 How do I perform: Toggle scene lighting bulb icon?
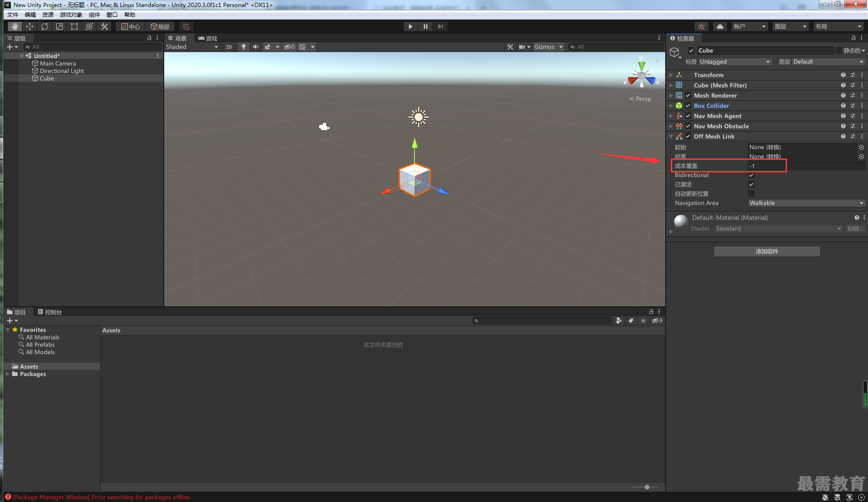coord(243,47)
